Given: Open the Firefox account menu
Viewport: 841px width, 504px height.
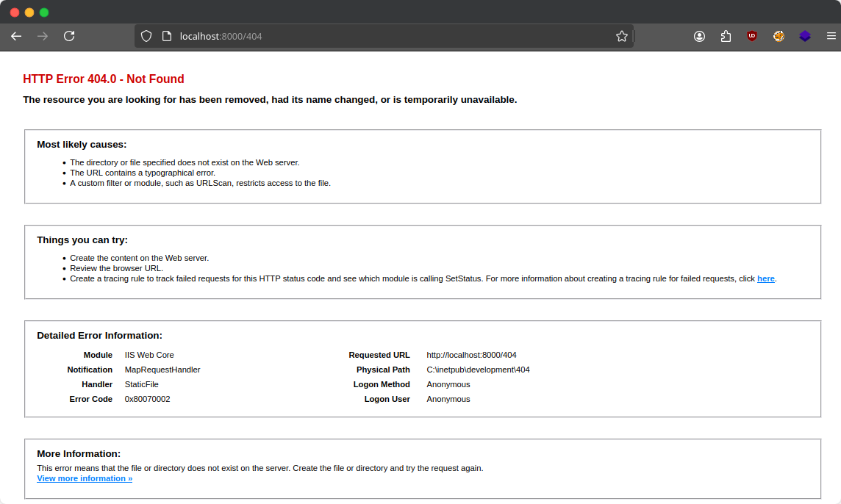Looking at the screenshot, I should pyautogui.click(x=699, y=35).
